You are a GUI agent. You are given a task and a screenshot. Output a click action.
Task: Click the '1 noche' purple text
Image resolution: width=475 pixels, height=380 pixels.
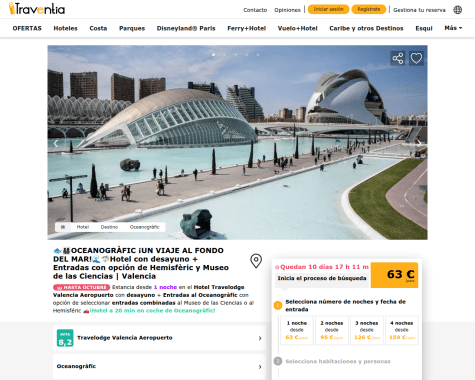165,287
